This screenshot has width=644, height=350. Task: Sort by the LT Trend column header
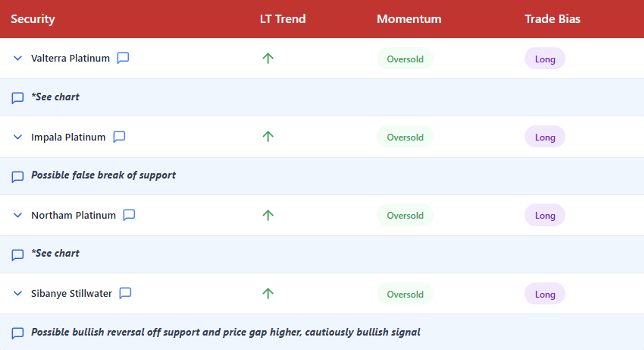[x=282, y=19]
